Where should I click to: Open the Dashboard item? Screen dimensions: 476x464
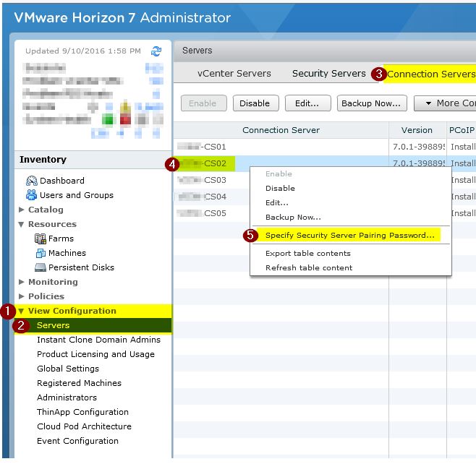click(x=62, y=181)
